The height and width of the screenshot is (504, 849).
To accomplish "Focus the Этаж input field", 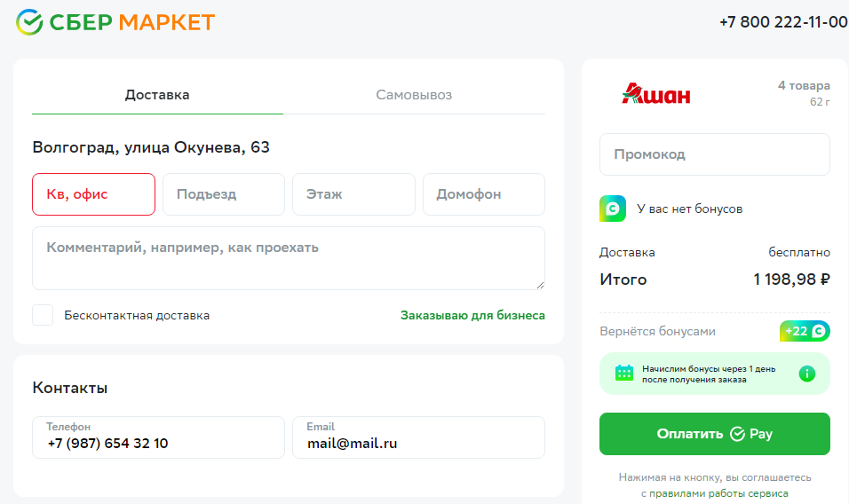I will (x=353, y=194).
